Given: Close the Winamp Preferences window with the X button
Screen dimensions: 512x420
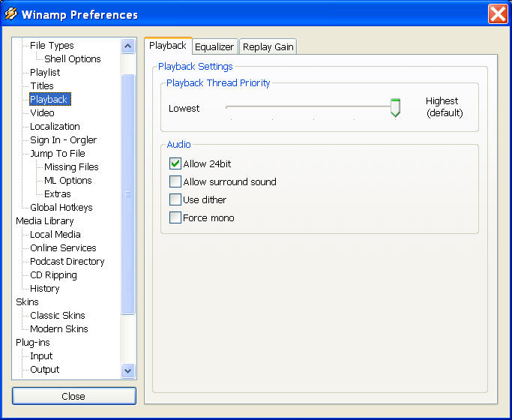Looking at the screenshot, I should pyautogui.click(x=497, y=14).
